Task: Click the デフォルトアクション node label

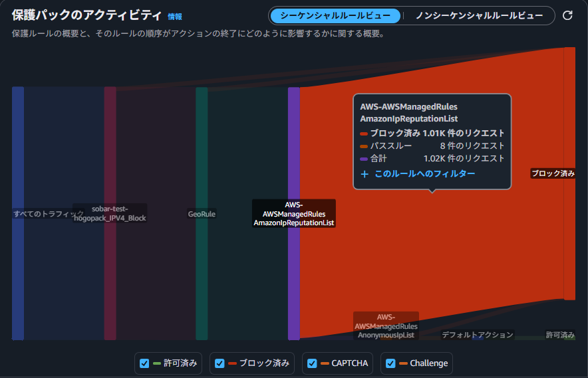Action: coord(478,335)
